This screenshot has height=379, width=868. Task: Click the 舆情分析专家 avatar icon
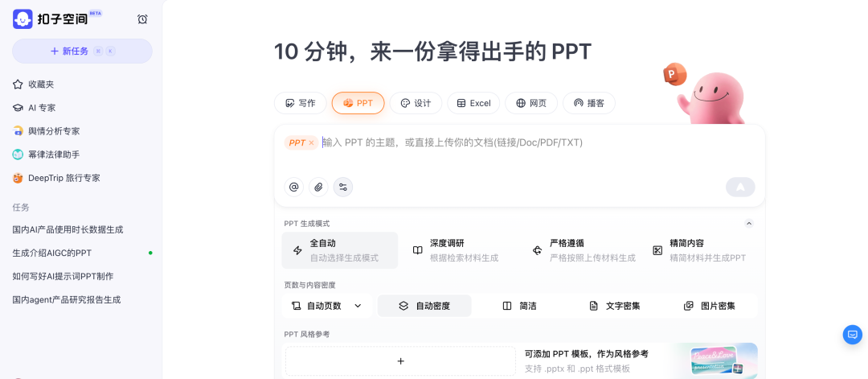(18, 131)
